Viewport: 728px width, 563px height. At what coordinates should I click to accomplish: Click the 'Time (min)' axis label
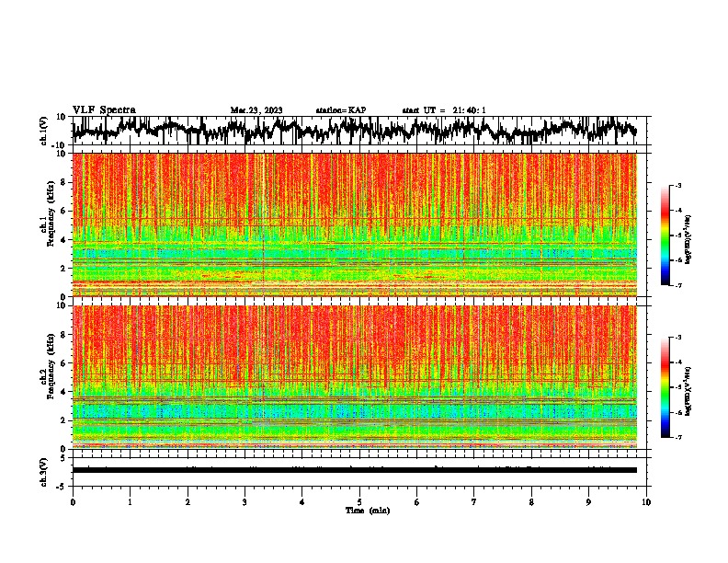tap(368, 511)
